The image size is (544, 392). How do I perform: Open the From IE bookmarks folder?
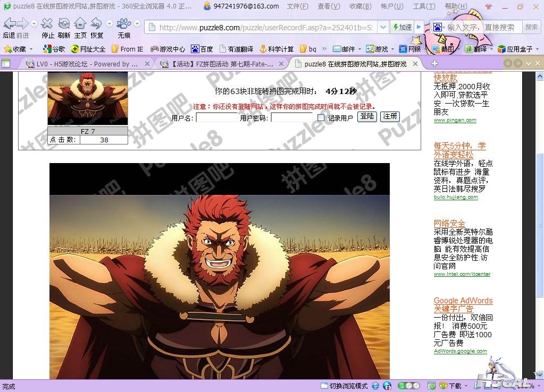[127, 49]
